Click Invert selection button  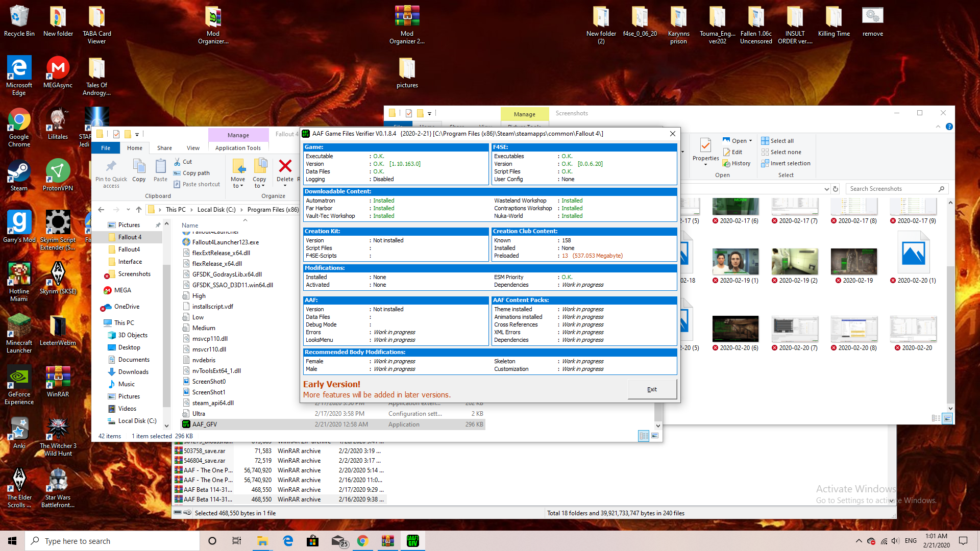786,163
